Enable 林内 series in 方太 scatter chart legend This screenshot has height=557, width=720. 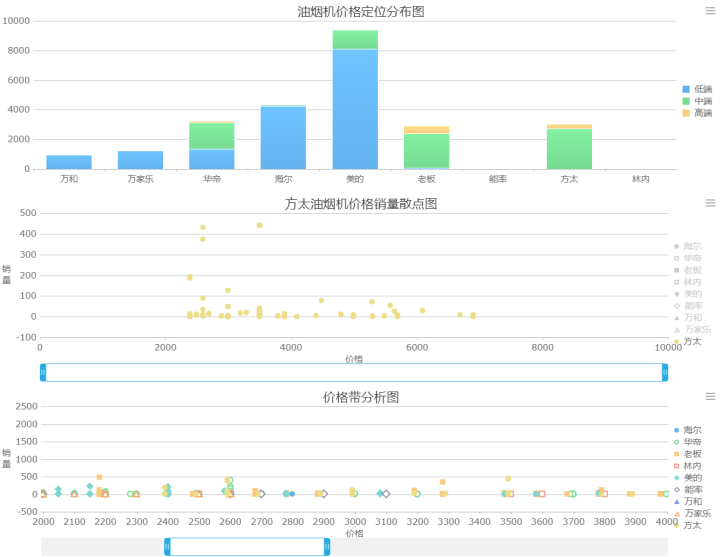pos(687,282)
